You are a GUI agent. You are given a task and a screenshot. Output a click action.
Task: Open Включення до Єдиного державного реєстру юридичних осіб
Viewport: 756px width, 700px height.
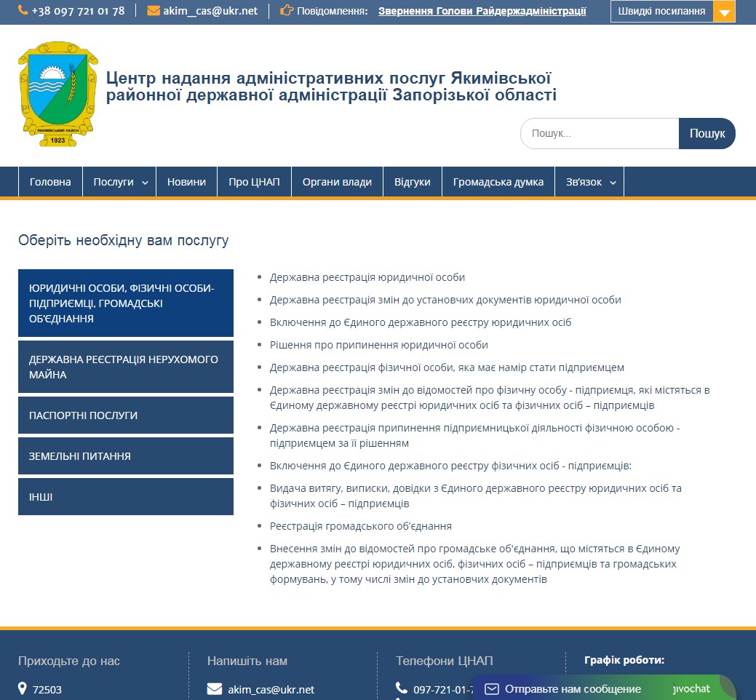[421, 322]
